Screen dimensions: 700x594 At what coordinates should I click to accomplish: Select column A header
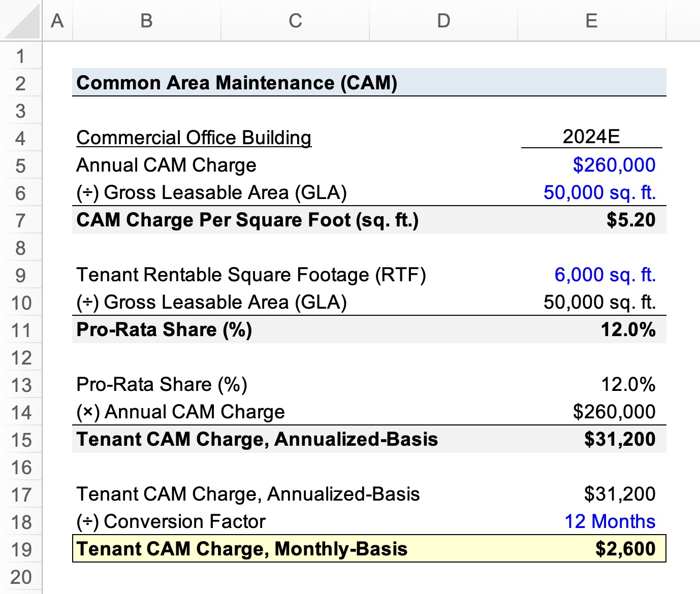[57, 20]
